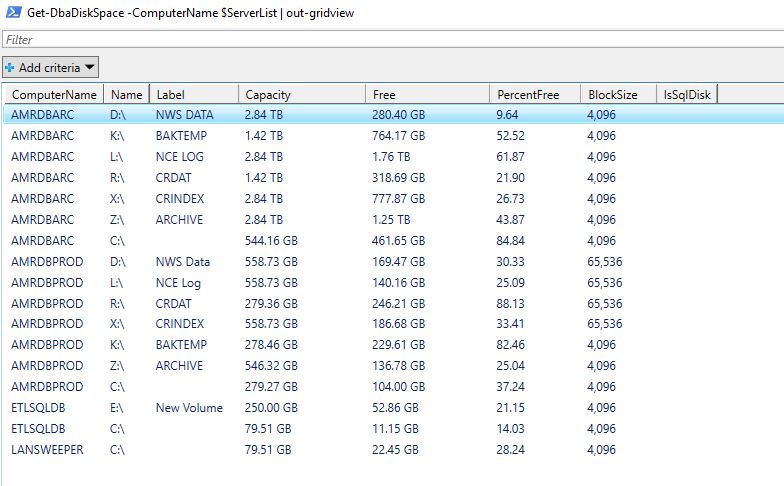Sort by Capacity column header
Image resolution: width=784 pixels, height=486 pixels.
click(302, 95)
